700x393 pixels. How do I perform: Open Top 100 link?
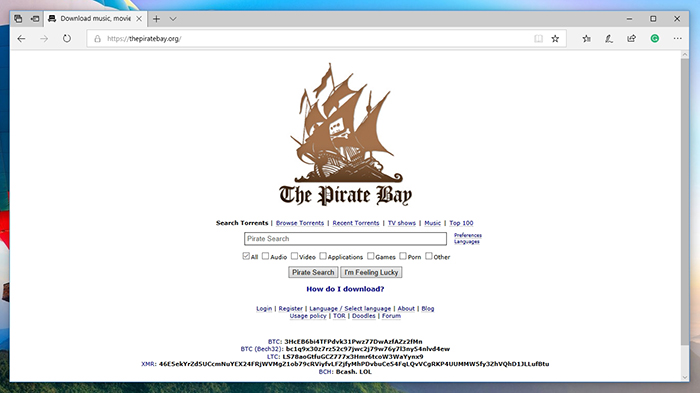[x=461, y=223]
